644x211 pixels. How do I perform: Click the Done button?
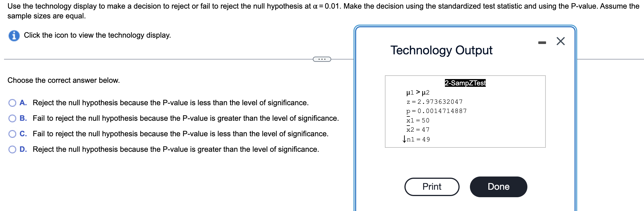(499, 187)
